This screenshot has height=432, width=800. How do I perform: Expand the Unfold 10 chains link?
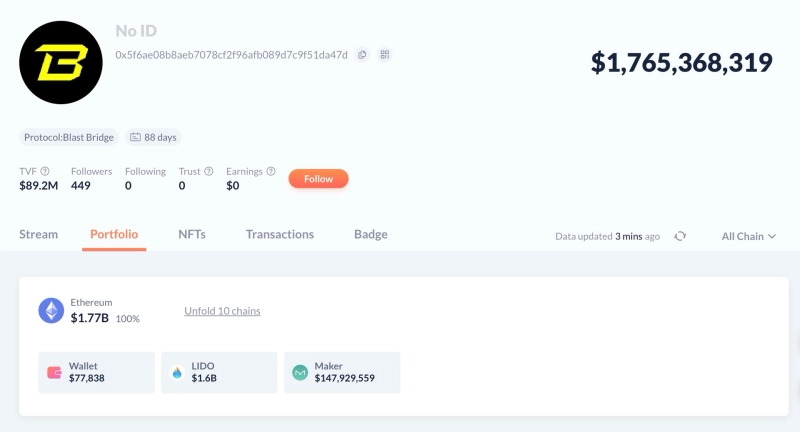[x=222, y=311]
